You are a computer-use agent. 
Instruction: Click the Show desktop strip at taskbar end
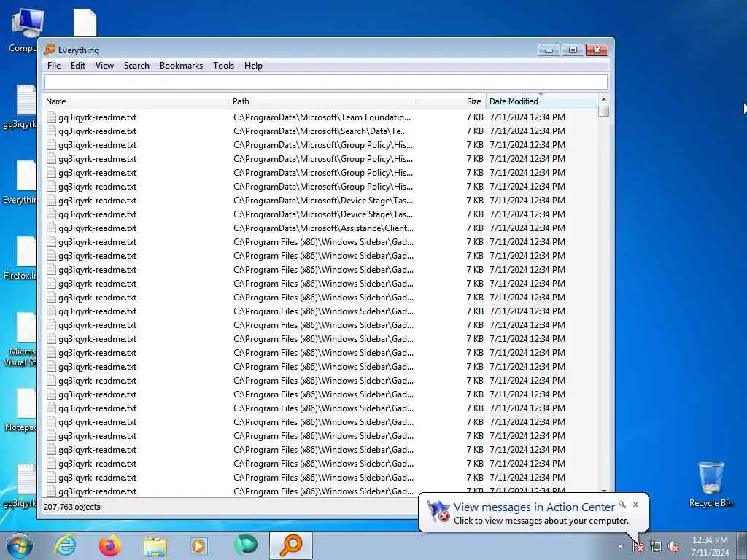click(741, 545)
